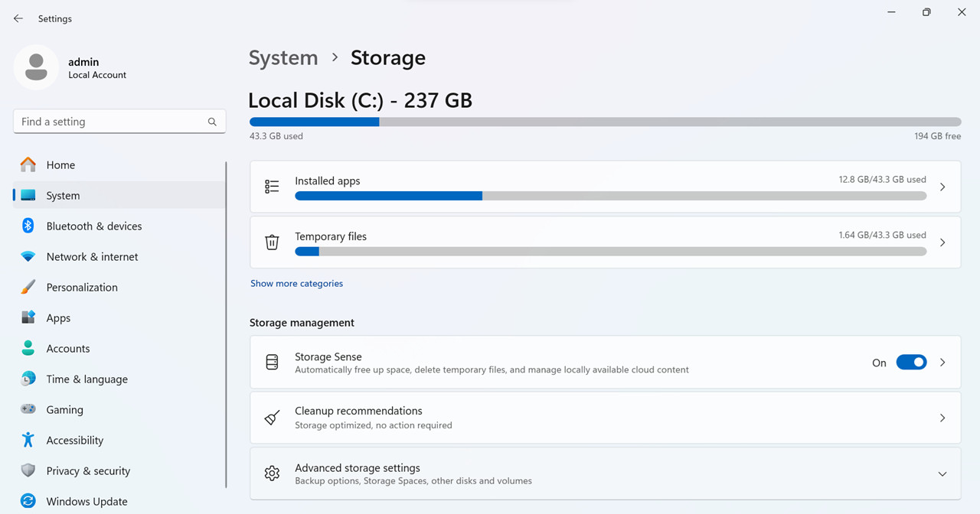Click the Storage Sense drive icon
This screenshot has height=514, width=980.
272,363
